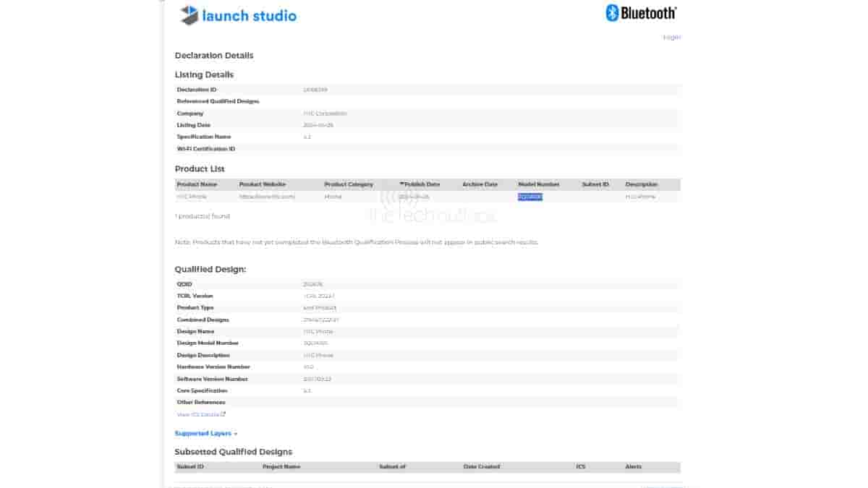Sort the product list by Product Category

[x=349, y=184]
